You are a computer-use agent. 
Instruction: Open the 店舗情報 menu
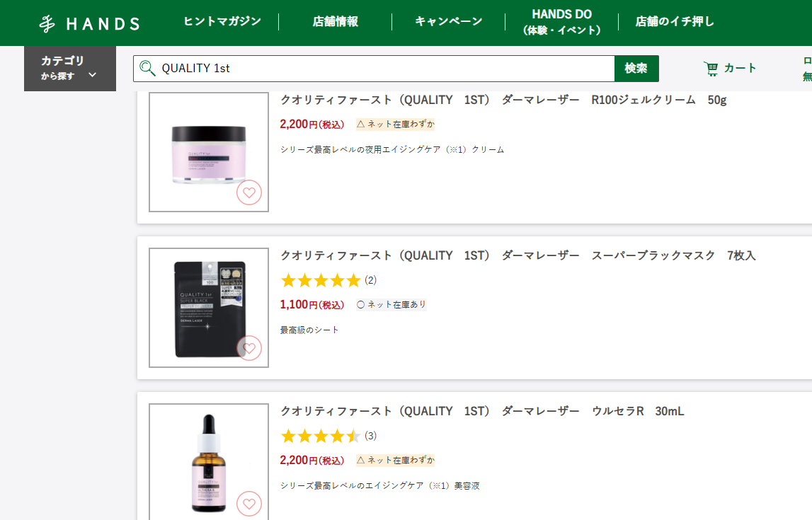click(x=336, y=21)
